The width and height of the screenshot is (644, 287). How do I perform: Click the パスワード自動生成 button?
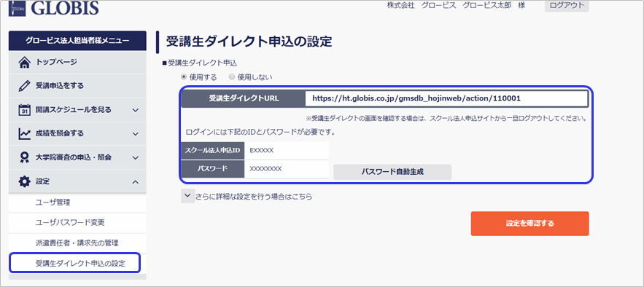pyautogui.click(x=392, y=172)
